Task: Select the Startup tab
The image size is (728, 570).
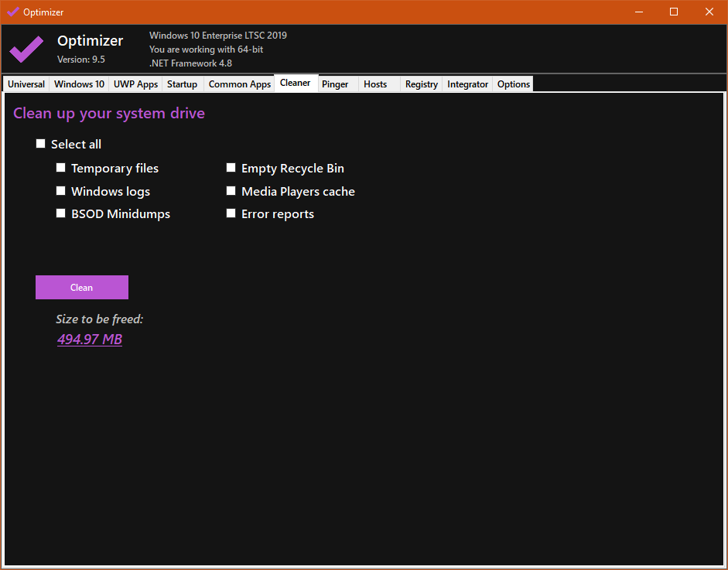Action: [182, 84]
